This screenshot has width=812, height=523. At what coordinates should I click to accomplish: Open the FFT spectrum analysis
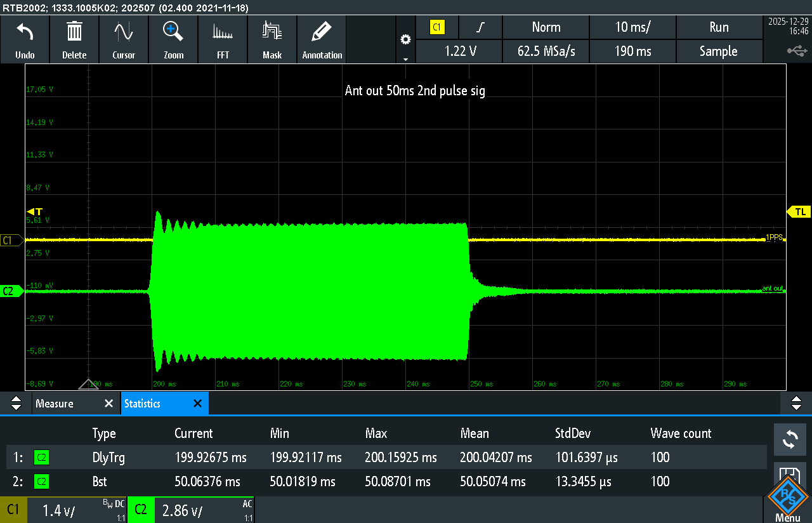223,32
